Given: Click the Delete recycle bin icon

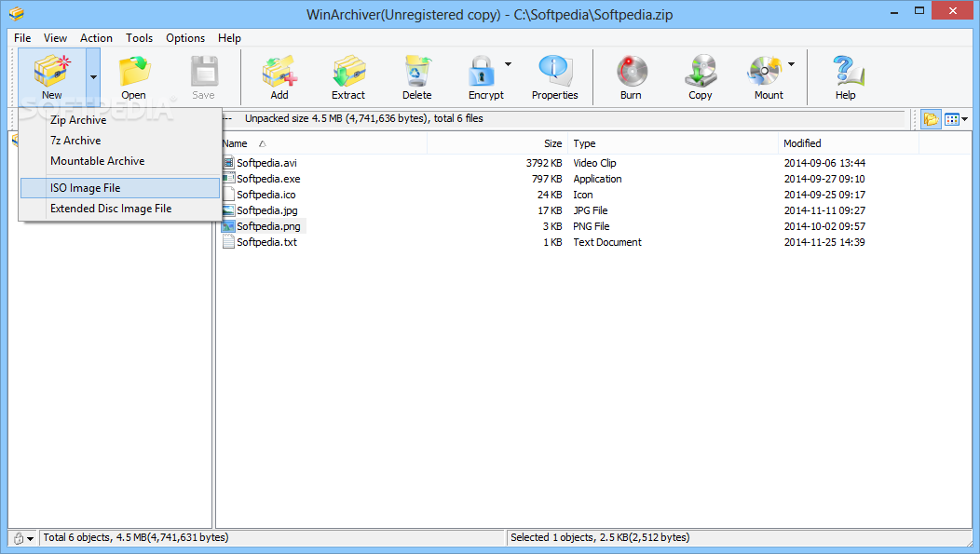Looking at the screenshot, I should click(x=417, y=71).
